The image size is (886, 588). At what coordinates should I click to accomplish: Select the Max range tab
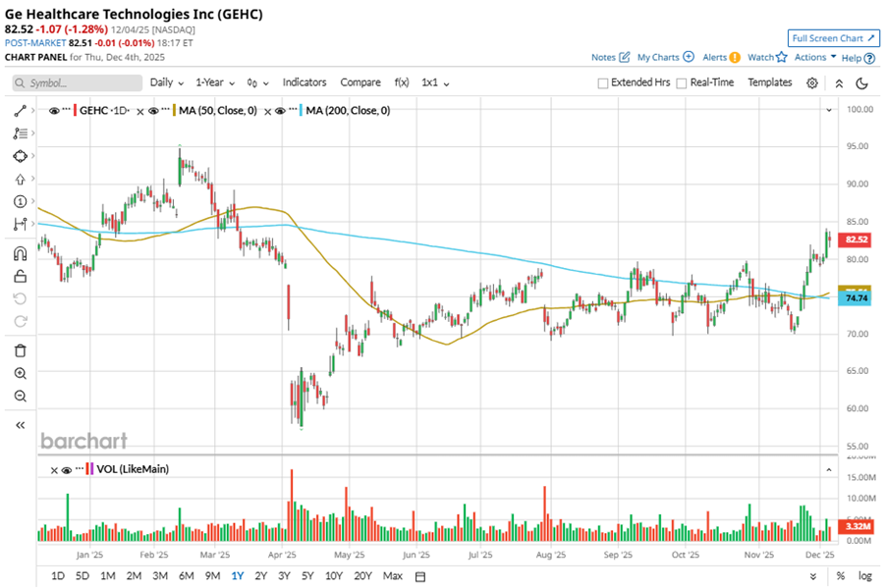click(x=393, y=576)
